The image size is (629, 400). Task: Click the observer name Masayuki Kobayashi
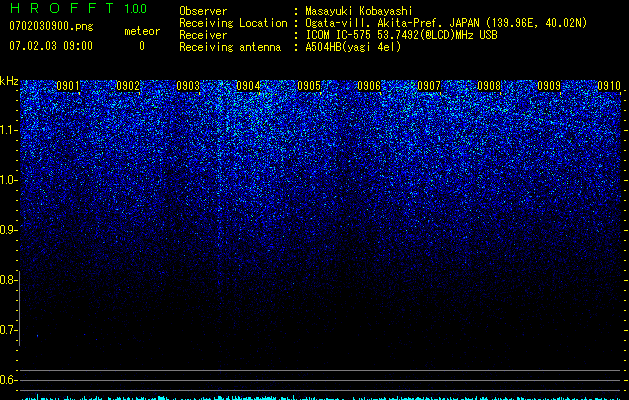[x=359, y=11]
